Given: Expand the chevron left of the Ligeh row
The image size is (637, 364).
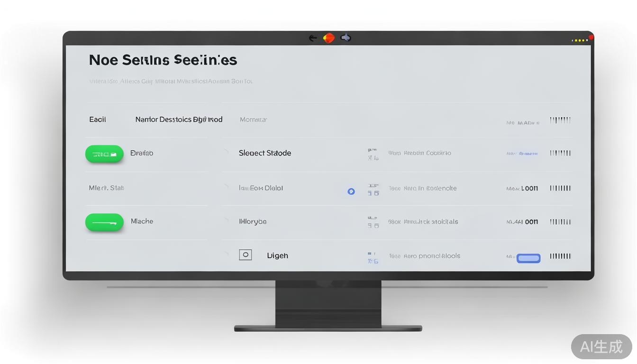Looking at the screenshot, I should click(x=227, y=255).
